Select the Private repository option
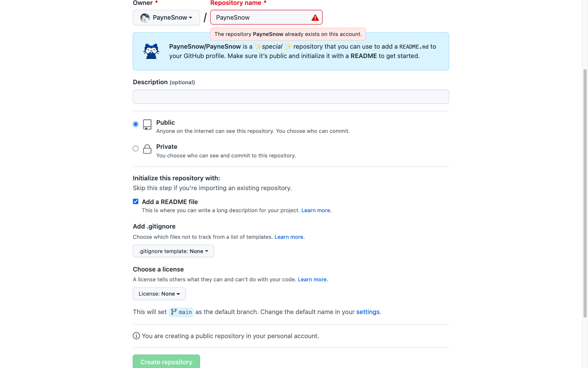The image size is (588, 368). point(136,148)
